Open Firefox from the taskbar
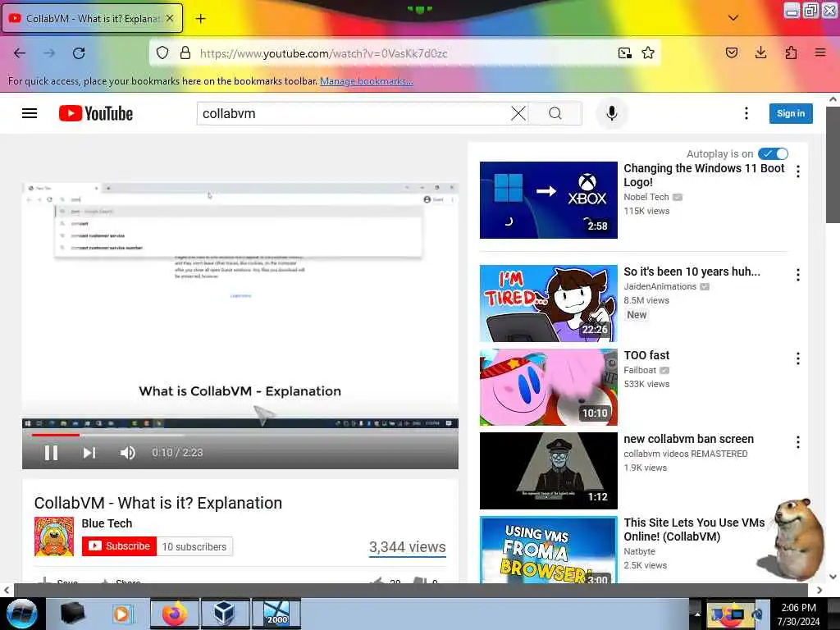Screen dimensions: 840x630 pyautogui.click(x=174, y=614)
